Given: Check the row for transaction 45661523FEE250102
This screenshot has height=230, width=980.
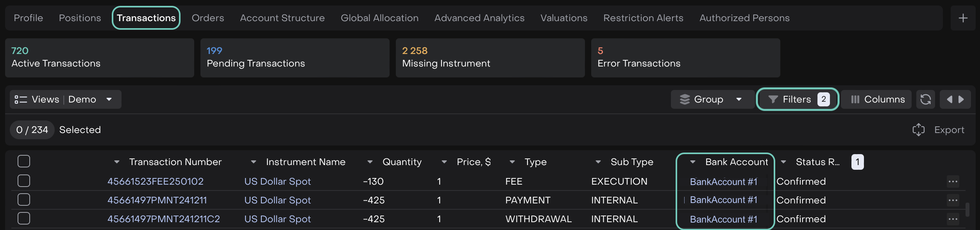Looking at the screenshot, I should pos(24,181).
